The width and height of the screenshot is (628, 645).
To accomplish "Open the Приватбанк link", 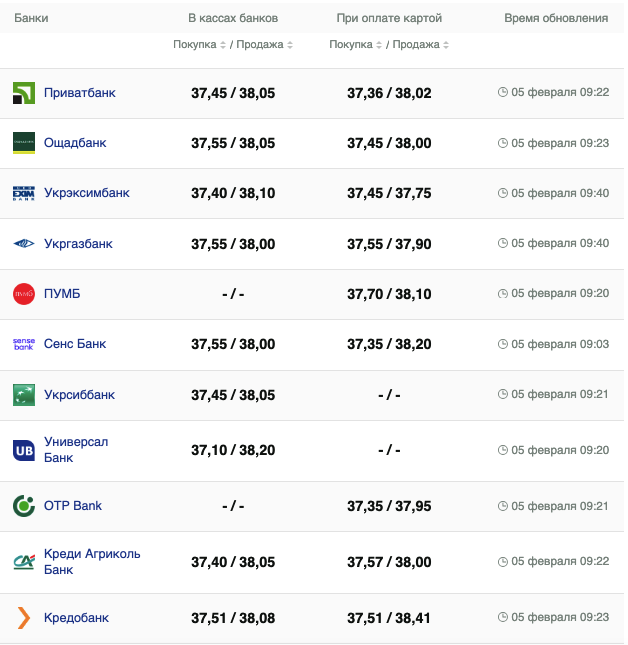I will coord(80,93).
